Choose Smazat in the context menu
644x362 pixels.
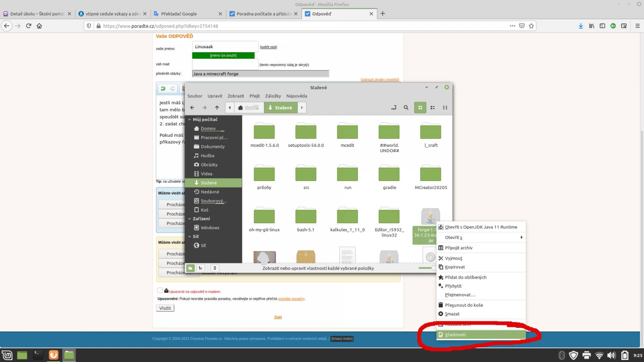pyautogui.click(x=481, y=314)
